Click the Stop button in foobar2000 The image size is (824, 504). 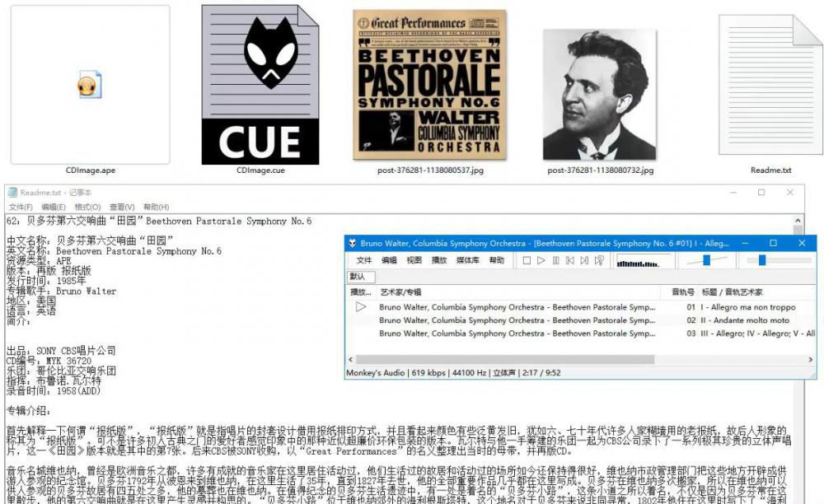click(x=527, y=260)
